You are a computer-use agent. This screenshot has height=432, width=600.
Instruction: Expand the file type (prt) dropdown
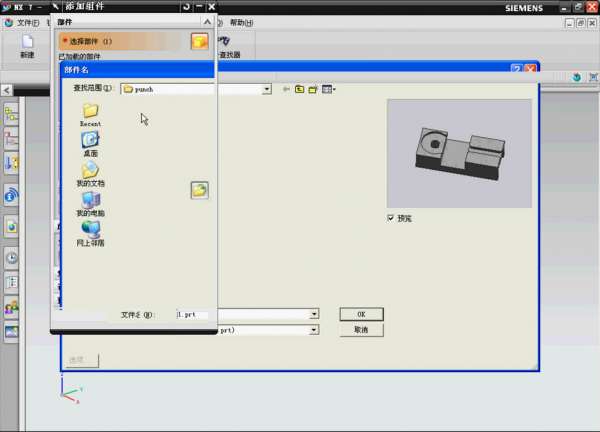point(314,330)
